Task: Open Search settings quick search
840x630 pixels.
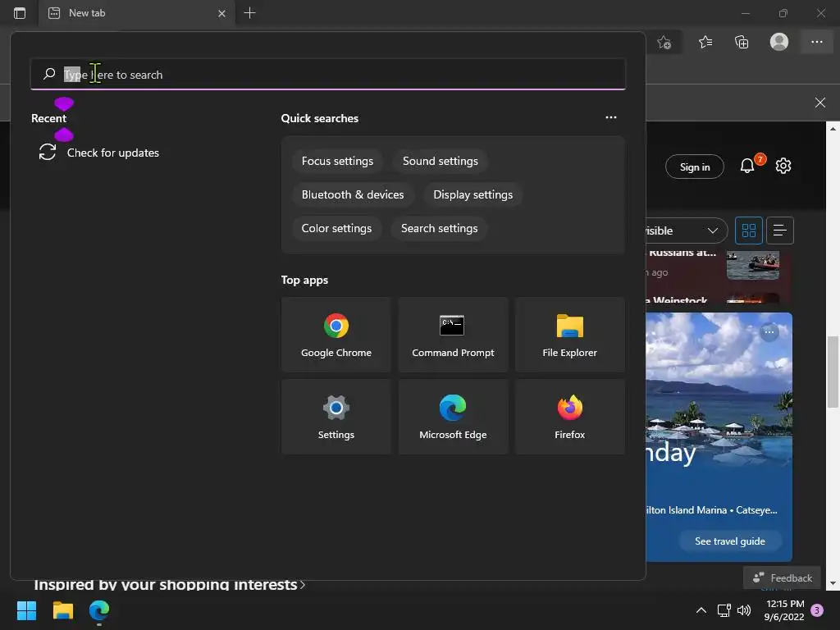Action: [x=440, y=229]
